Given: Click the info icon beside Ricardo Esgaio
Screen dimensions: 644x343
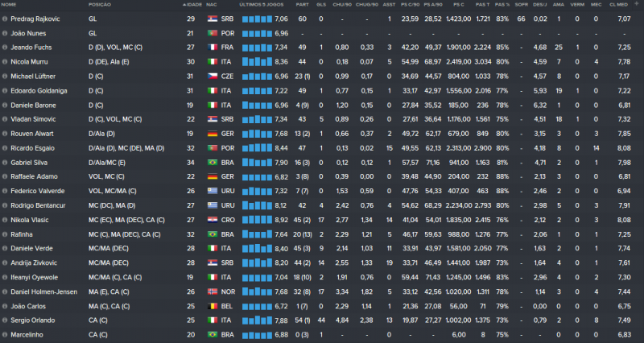Looking at the screenshot, I should coord(5,147).
